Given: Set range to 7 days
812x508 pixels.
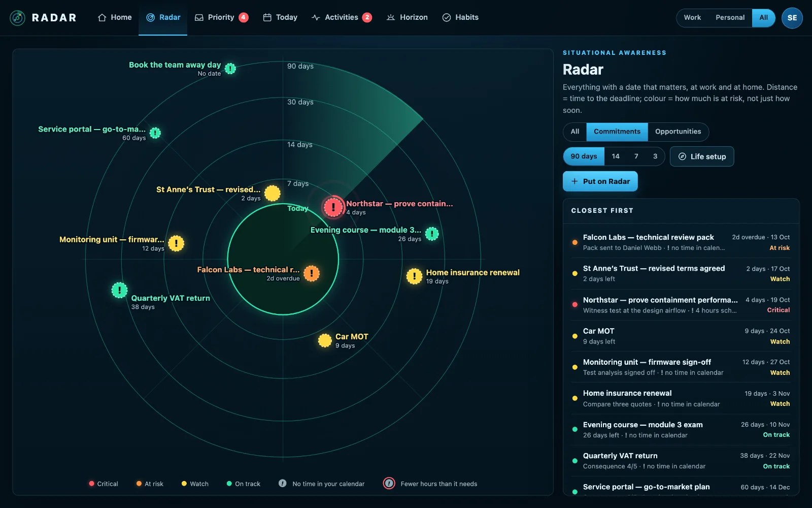Looking at the screenshot, I should point(636,156).
